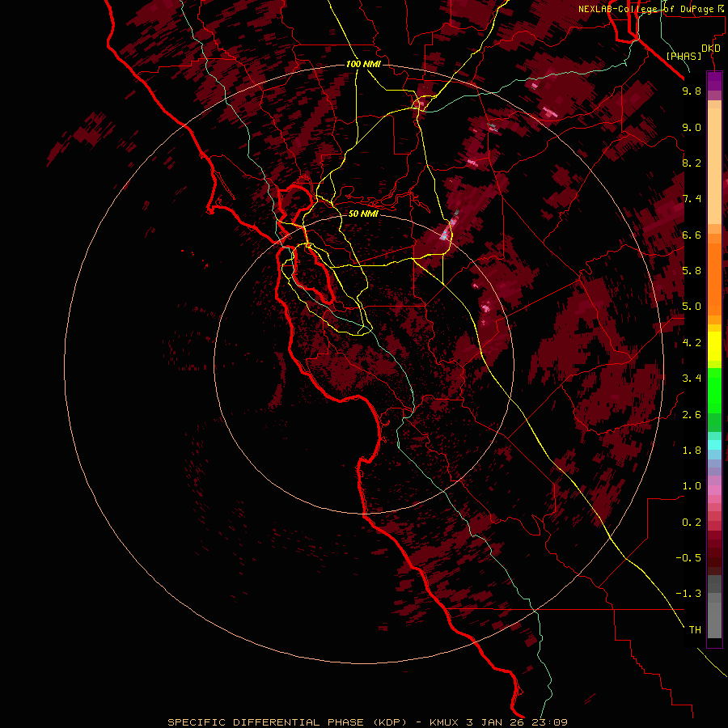This screenshot has width=728, height=728.
Task: Click the 9.8 legend value
Action: pyautogui.click(x=692, y=91)
